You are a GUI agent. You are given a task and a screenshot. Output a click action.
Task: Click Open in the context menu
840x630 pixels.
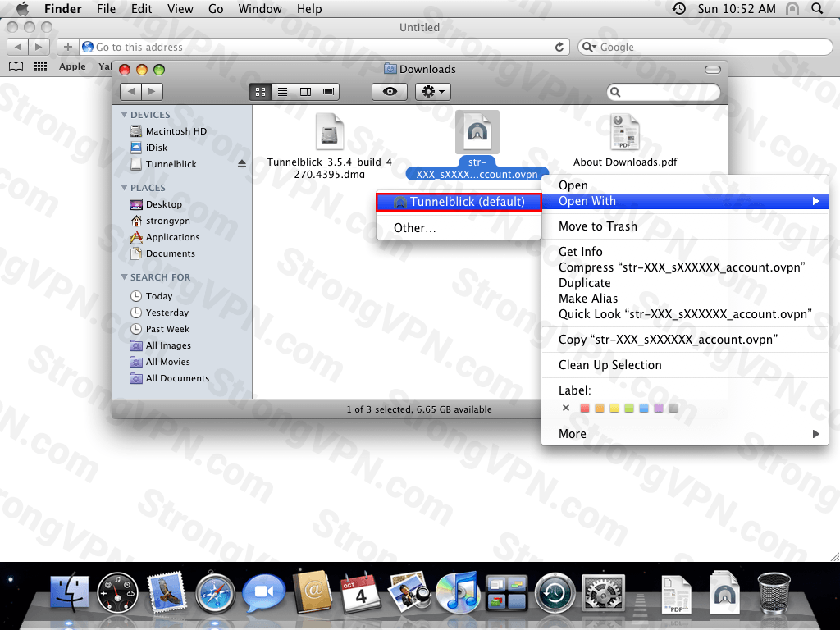pos(685,185)
